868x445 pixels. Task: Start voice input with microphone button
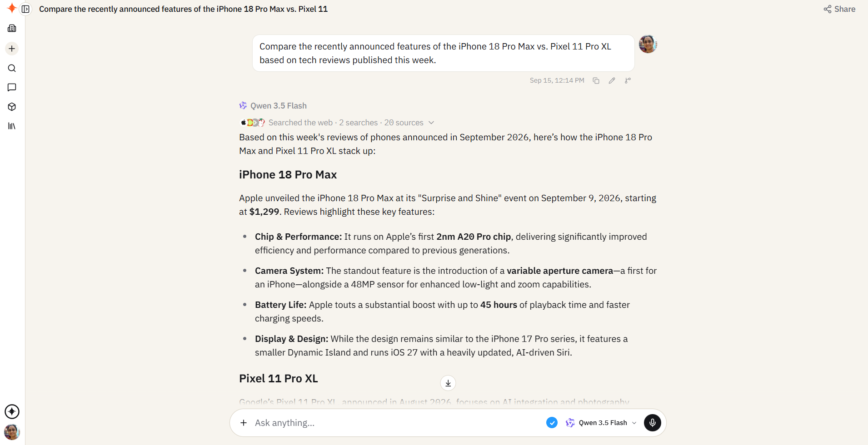pos(653,423)
